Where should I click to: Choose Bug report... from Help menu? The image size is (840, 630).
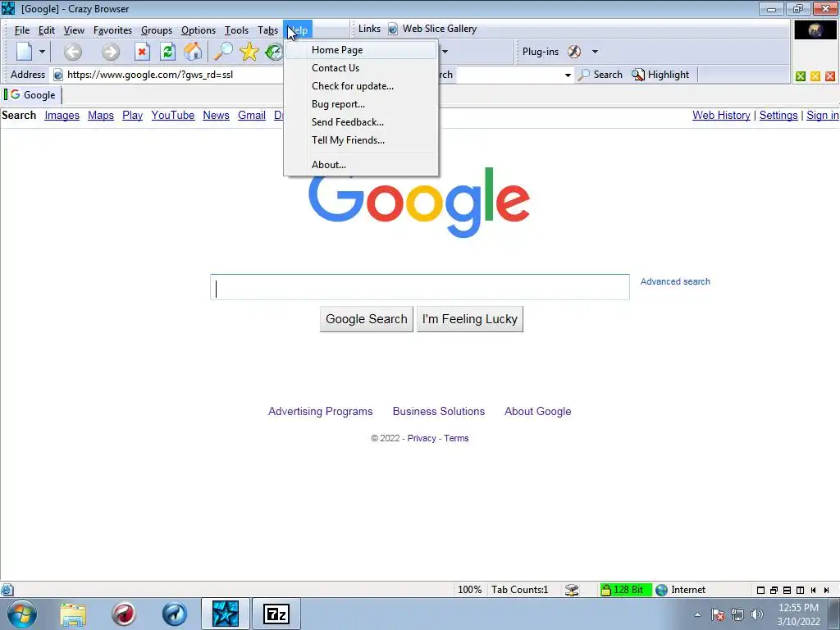pyautogui.click(x=361, y=104)
